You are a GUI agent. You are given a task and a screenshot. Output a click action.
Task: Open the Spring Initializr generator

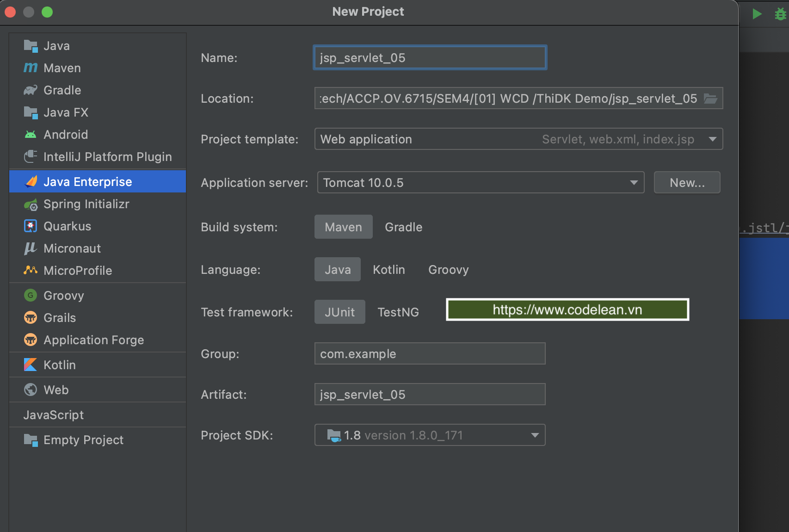(x=86, y=204)
